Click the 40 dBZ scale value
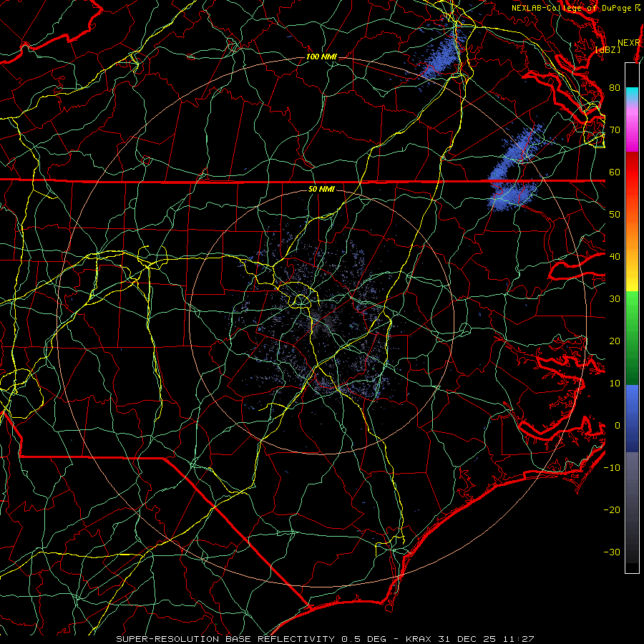The width and height of the screenshot is (644, 644). point(615,257)
